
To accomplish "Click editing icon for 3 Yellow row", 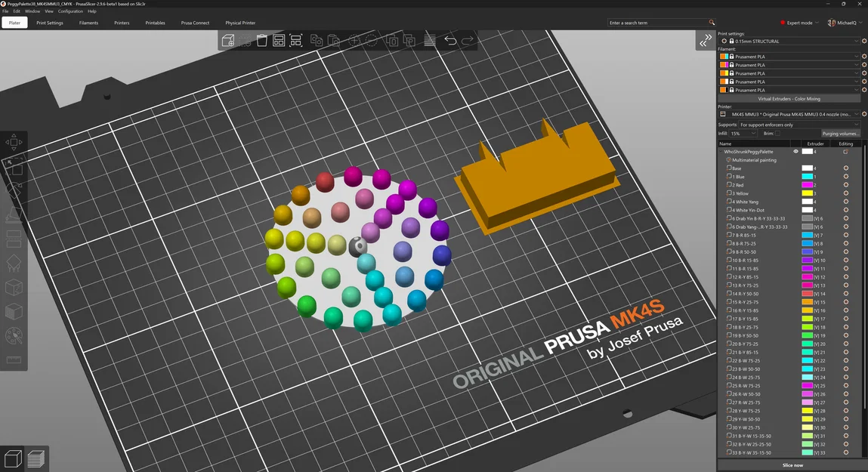I will point(846,193).
